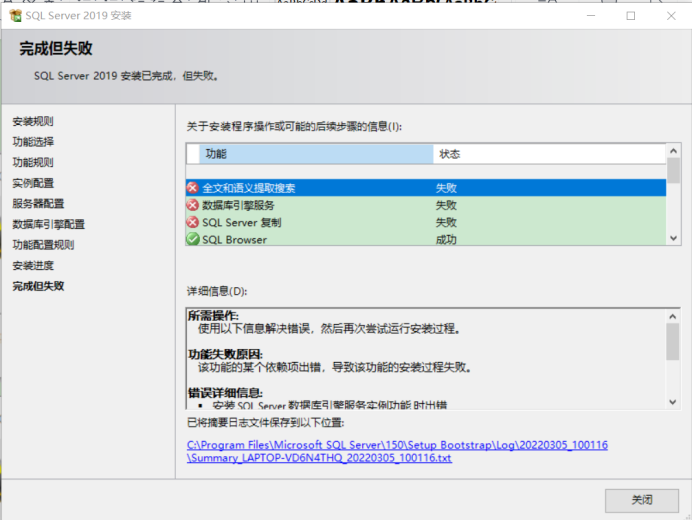Click the SQL Server setup title icon
This screenshot has height=521, width=692.
point(15,15)
